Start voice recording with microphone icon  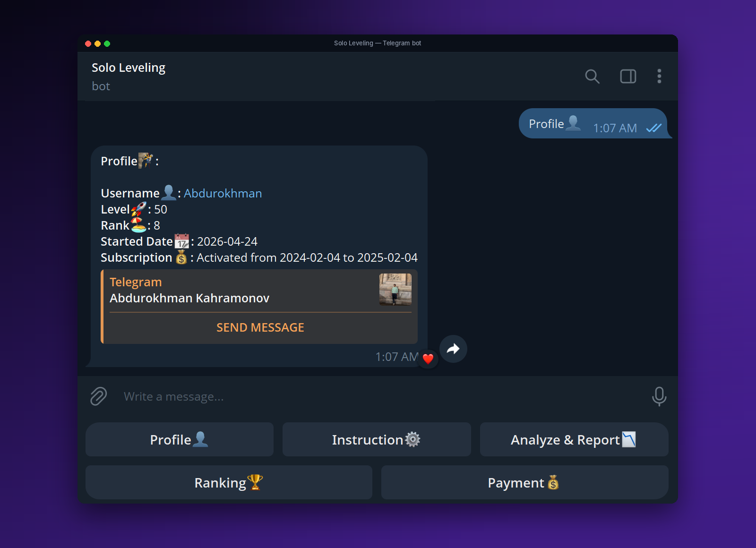click(x=659, y=396)
